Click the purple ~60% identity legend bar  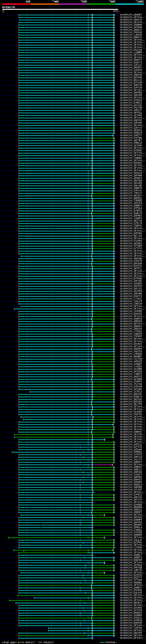point(73,4)
